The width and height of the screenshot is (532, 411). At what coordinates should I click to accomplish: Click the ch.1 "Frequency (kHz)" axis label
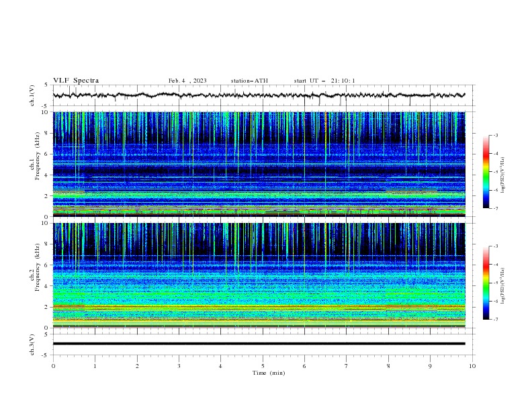(38, 156)
